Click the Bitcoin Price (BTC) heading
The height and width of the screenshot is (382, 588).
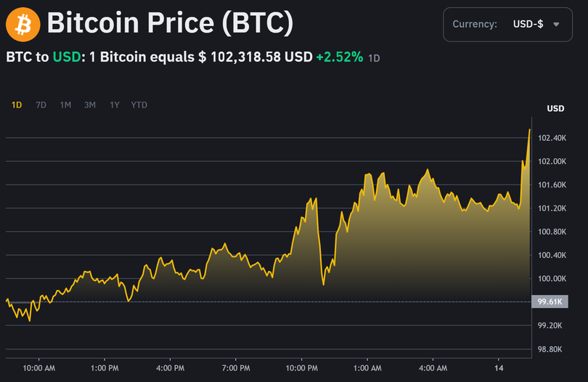(x=170, y=24)
